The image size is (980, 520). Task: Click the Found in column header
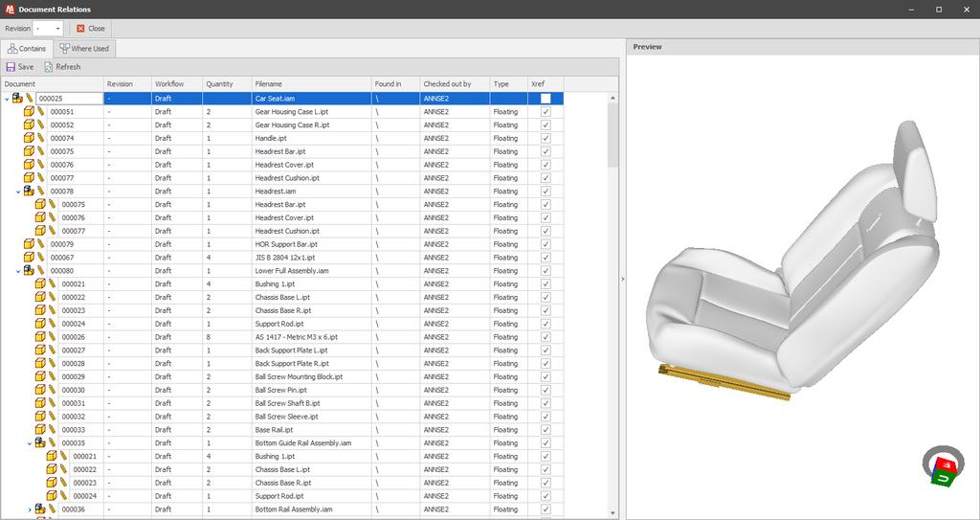(x=395, y=84)
